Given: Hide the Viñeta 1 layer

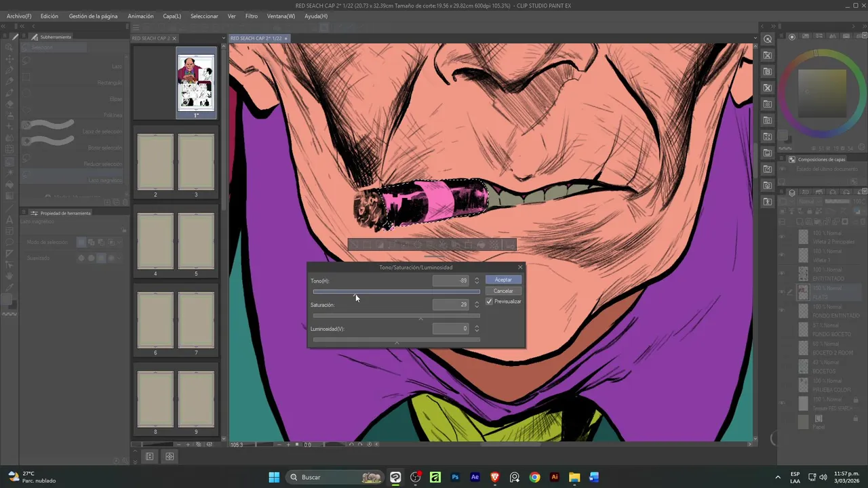Looking at the screenshot, I should coord(782,255).
